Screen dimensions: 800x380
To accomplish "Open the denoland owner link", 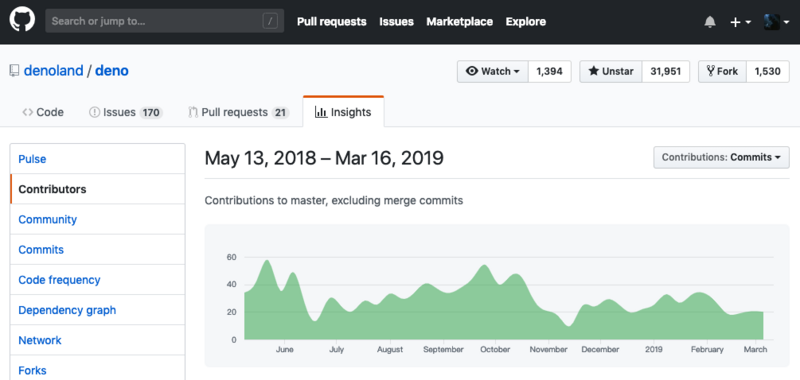I will tap(54, 70).
